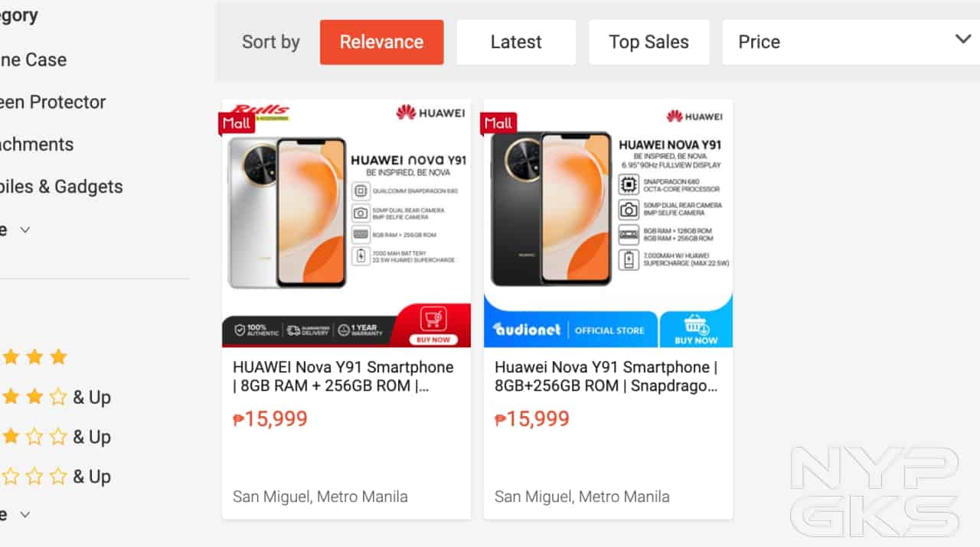This screenshot has width=980, height=547.
Task: Open the HUAWEI Nova Y91 8GB RAM + 256GB title
Action: (x=343, y=376)
